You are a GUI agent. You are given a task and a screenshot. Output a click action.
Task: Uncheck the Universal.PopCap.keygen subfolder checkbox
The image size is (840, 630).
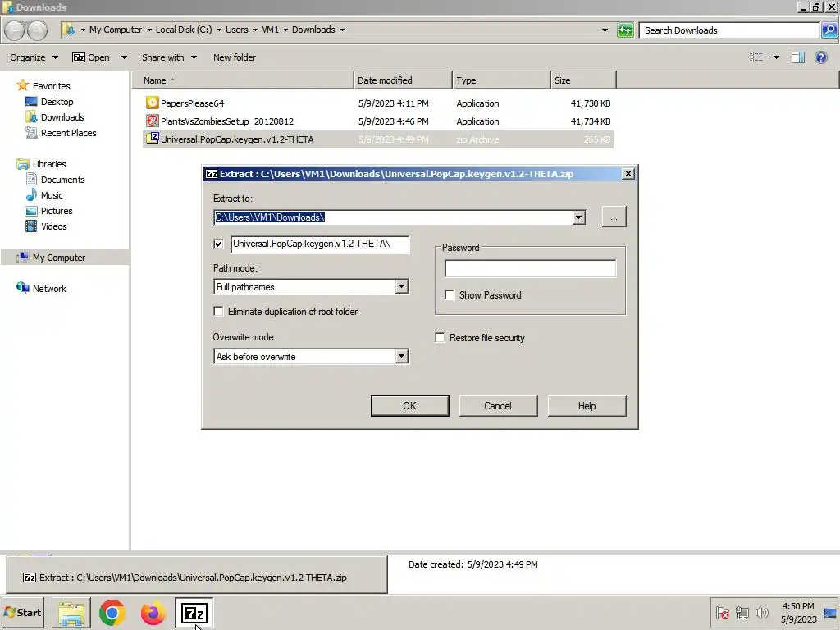point(218,244)
